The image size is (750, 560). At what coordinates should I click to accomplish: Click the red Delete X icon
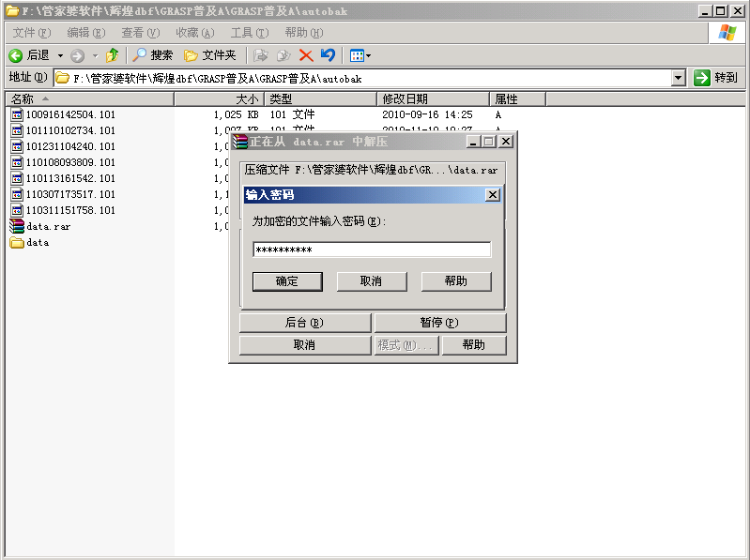[x=306, y=55]
